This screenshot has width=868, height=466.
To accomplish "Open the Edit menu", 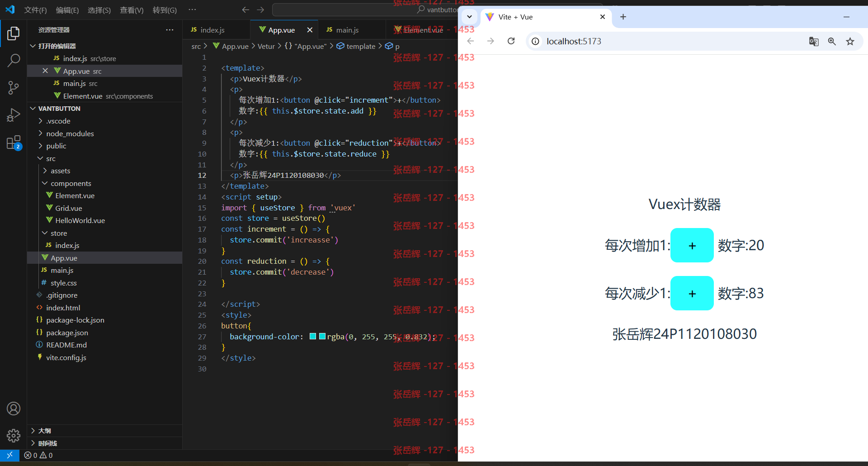I will pos(67,10).
